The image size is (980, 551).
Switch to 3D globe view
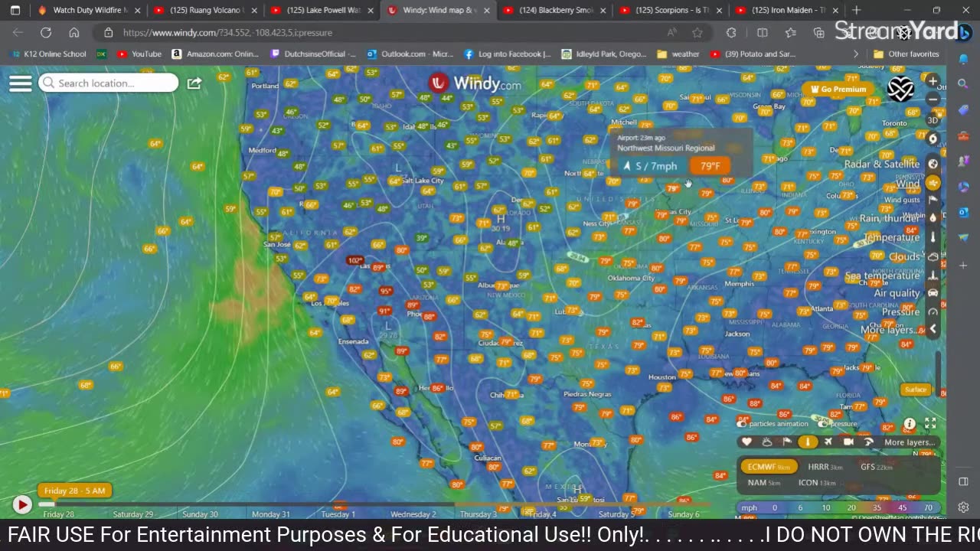click(x=933, y=120)
